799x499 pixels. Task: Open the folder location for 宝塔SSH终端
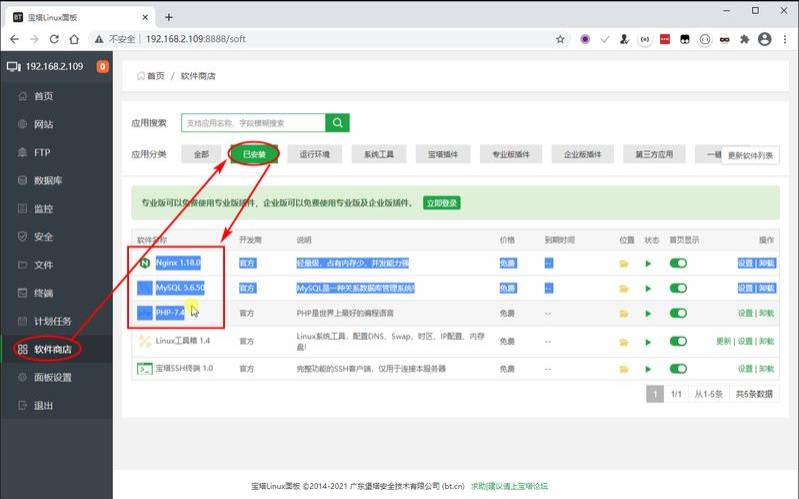tap(624, 369)
